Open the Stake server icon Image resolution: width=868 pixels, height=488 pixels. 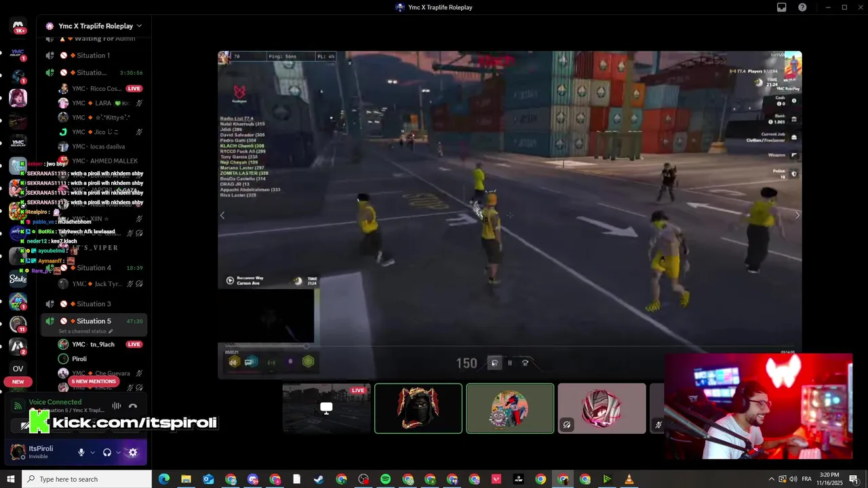click(x=18, y=279)
